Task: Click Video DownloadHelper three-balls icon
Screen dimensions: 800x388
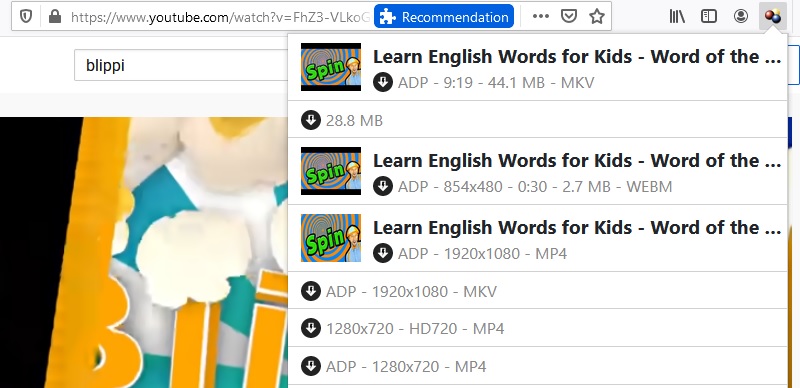Action: pyautogui.click(x=772, y=16)
